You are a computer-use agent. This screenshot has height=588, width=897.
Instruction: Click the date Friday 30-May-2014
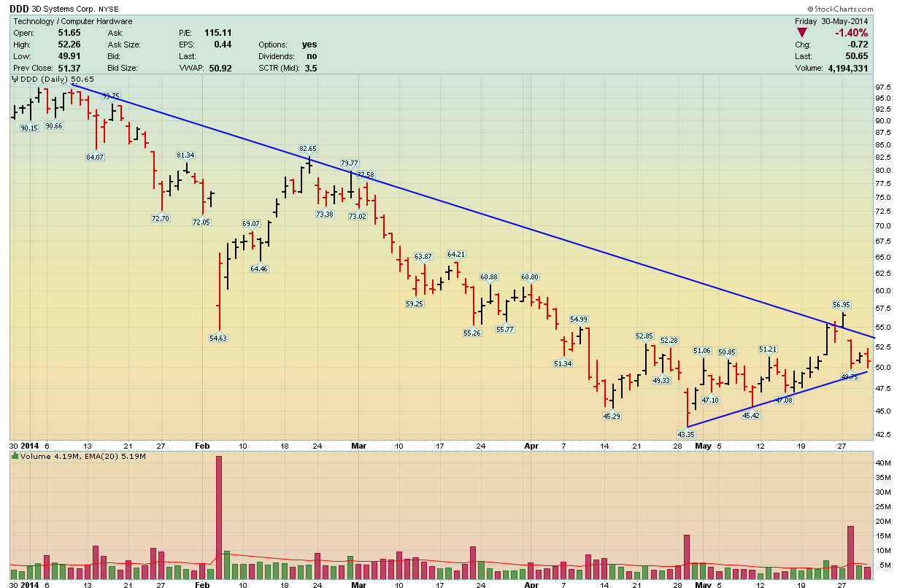[832, 21]
